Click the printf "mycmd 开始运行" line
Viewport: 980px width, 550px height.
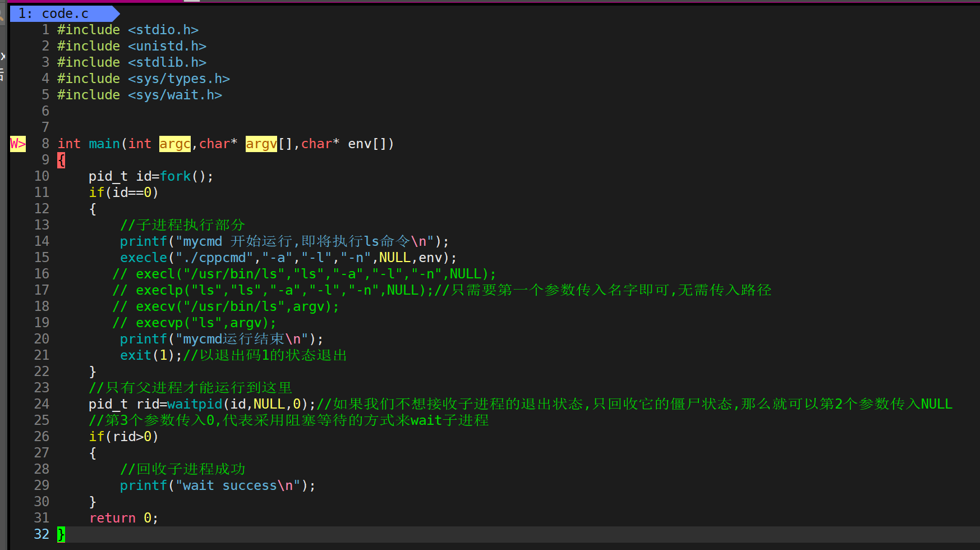point(285,241)
